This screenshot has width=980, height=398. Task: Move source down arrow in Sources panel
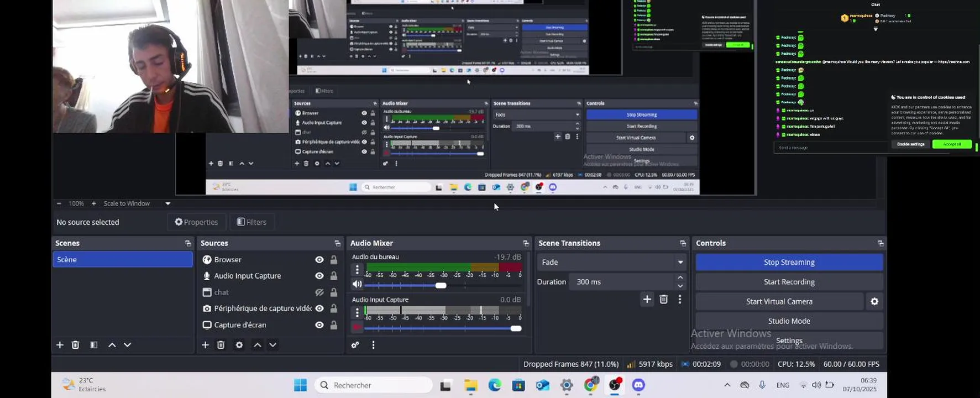(x=272, y=345)
